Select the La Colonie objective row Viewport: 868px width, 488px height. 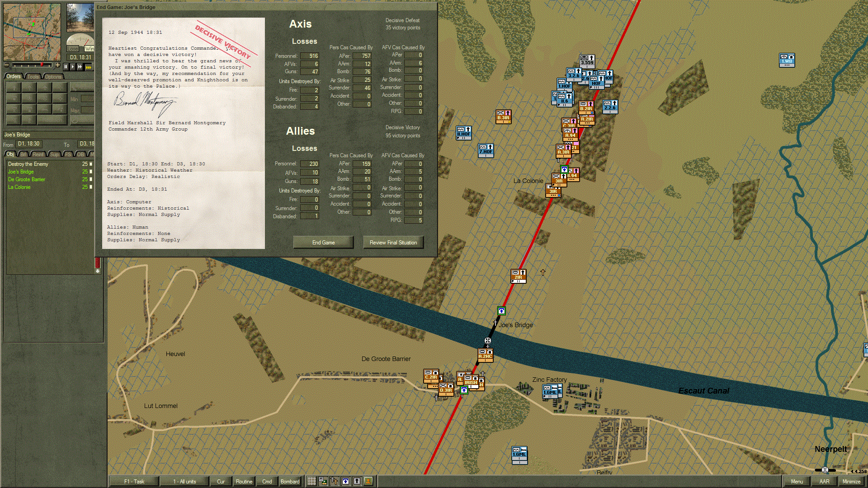pos(50,187)
